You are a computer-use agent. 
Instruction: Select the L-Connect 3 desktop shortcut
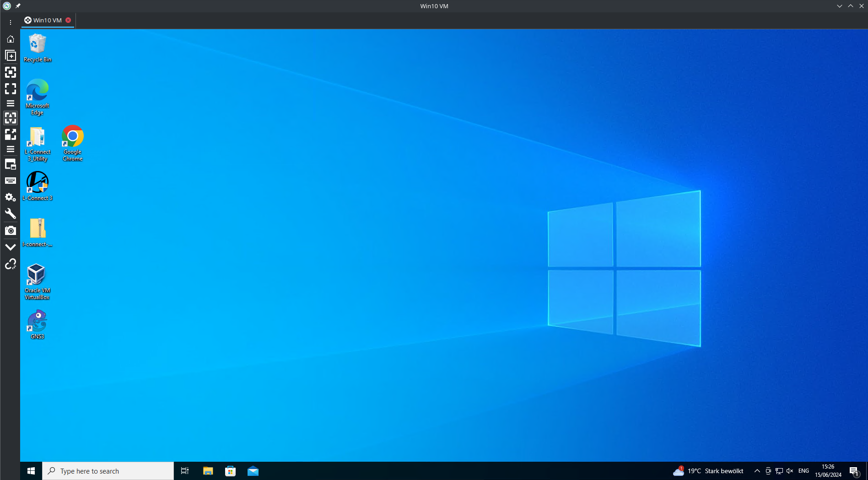pyautogui.click(x=38, y=186)
